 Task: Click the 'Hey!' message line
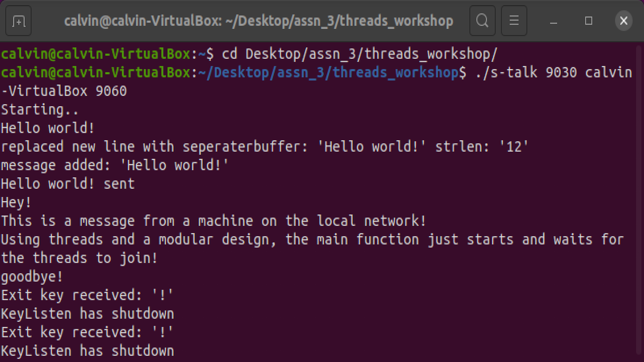coord(17,202)
